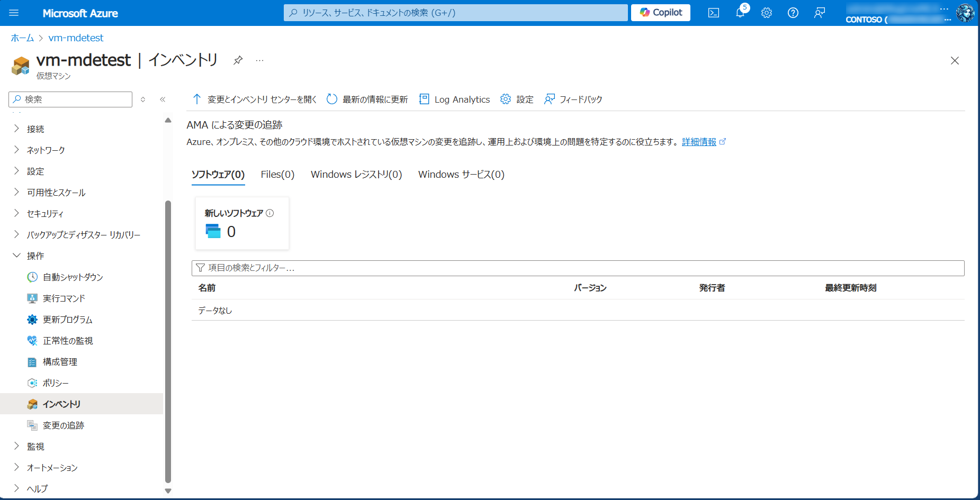Open the Cloud Shell terminal icon
The width and height of the screenshot is (980, 500).
click(713, 13)
